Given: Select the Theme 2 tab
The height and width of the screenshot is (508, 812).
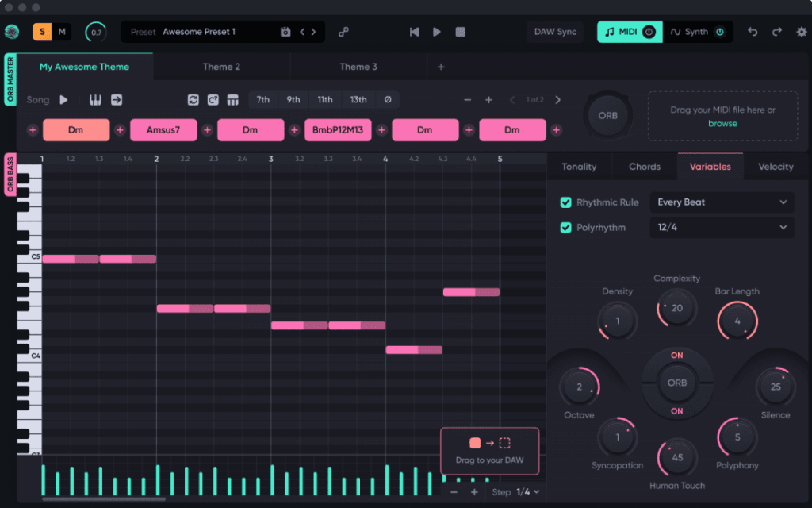Looking at the screenshot, I should tap(221, 67).
